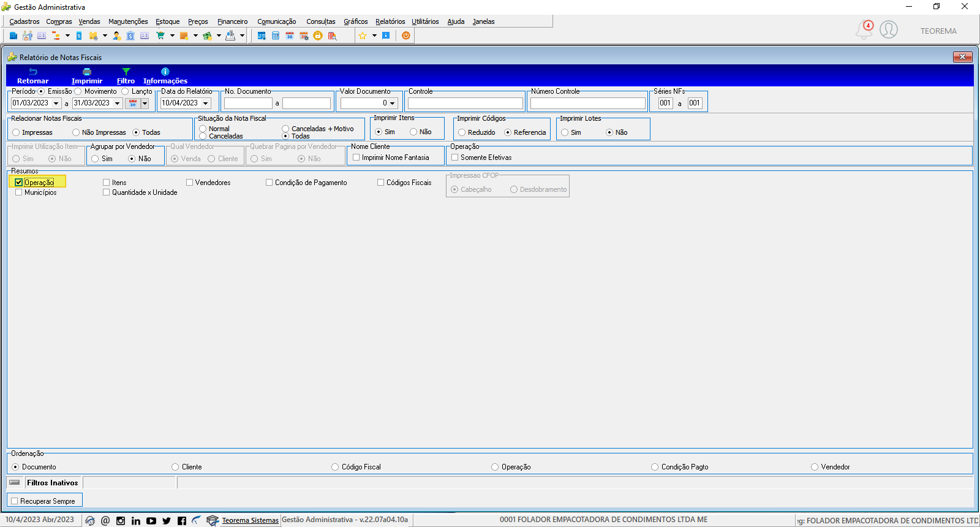980x527 pixels.
Task: Open the shopping cart toolbar icon
Action: coord(160,36)
